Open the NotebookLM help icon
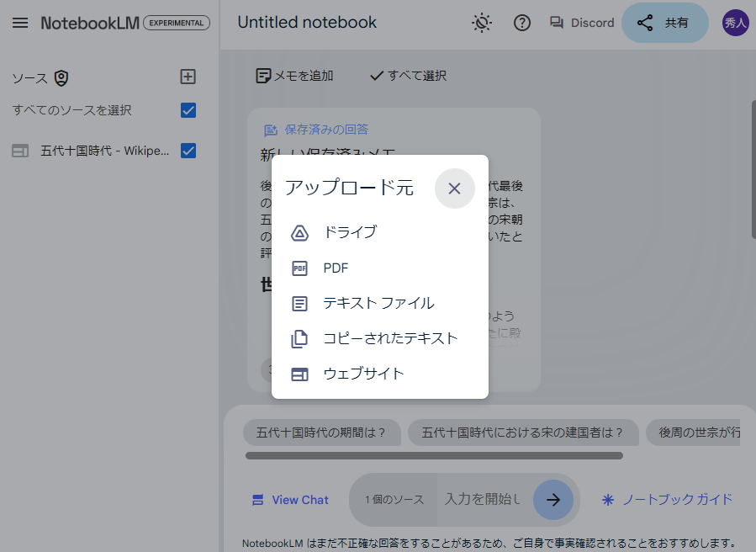Screen dimensions: 756x552 pos(521,23)
